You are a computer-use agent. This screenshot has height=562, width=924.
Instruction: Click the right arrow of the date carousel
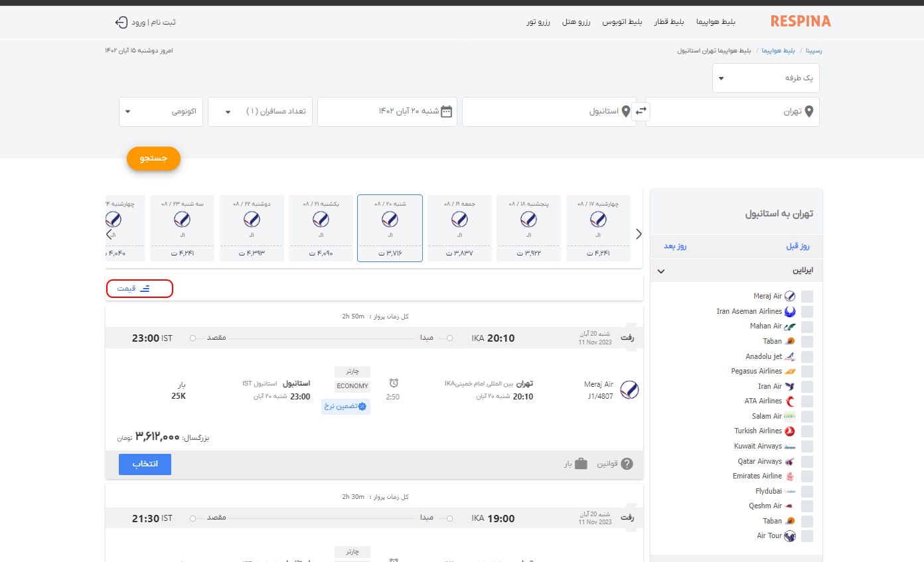coord(639,234)
